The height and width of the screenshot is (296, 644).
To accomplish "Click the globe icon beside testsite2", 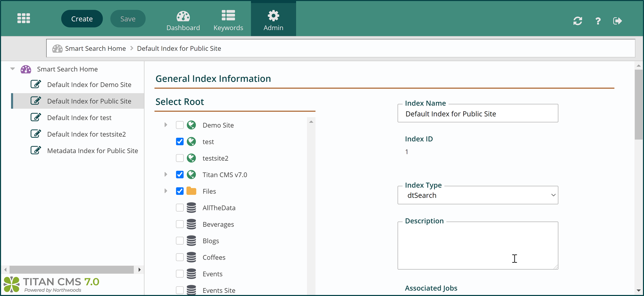I will [x=191, y=158].
